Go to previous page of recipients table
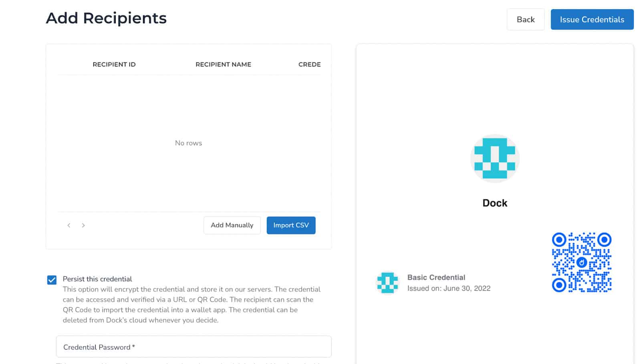Screen dimensions: 641x364 69,225
